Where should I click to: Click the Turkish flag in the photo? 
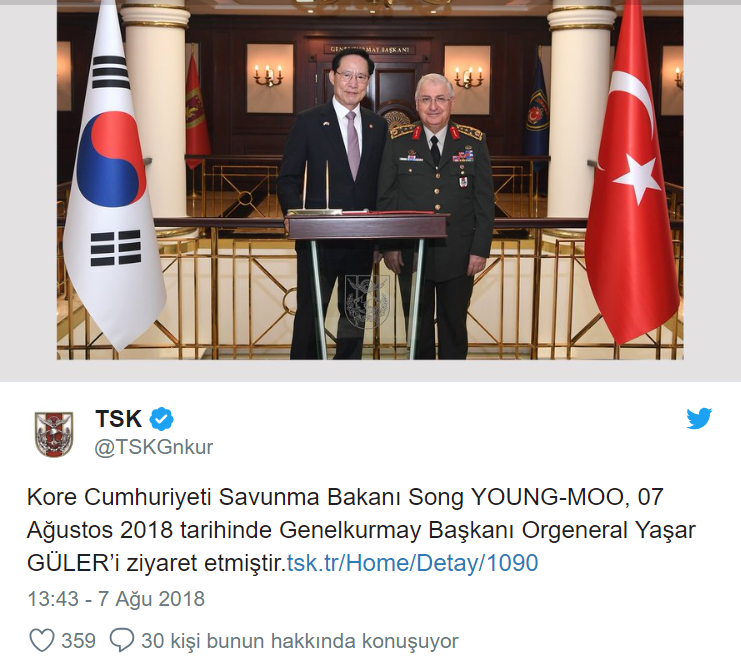coord(632,175)
